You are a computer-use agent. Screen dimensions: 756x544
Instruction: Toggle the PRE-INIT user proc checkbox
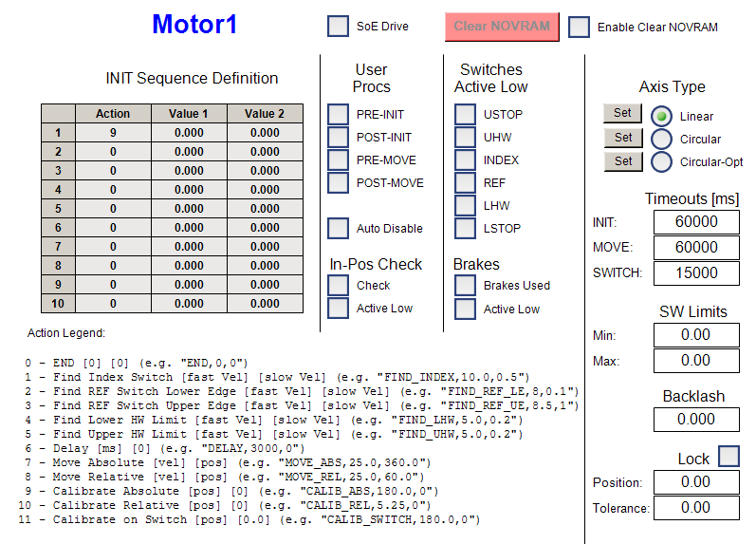click(x=338, y=114)
